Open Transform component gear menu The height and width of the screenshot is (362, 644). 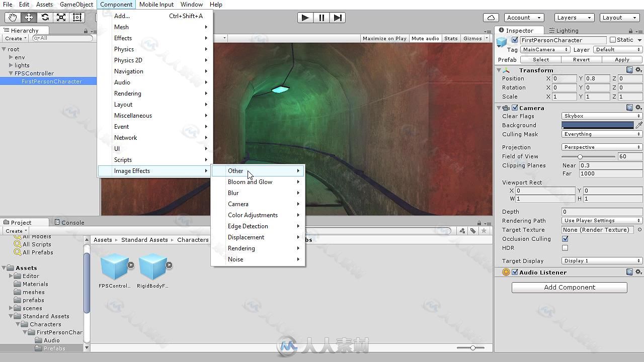(638, 70)
